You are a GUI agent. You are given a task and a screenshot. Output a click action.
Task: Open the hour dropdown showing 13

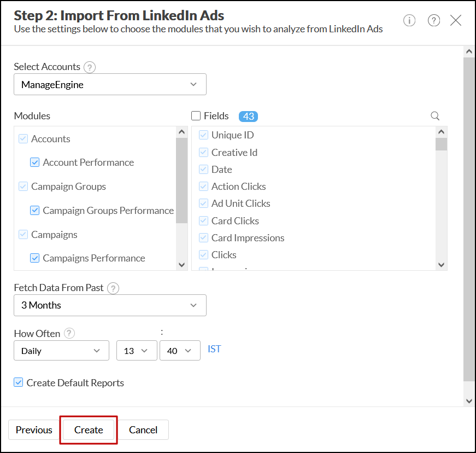(x=137, y=351)
